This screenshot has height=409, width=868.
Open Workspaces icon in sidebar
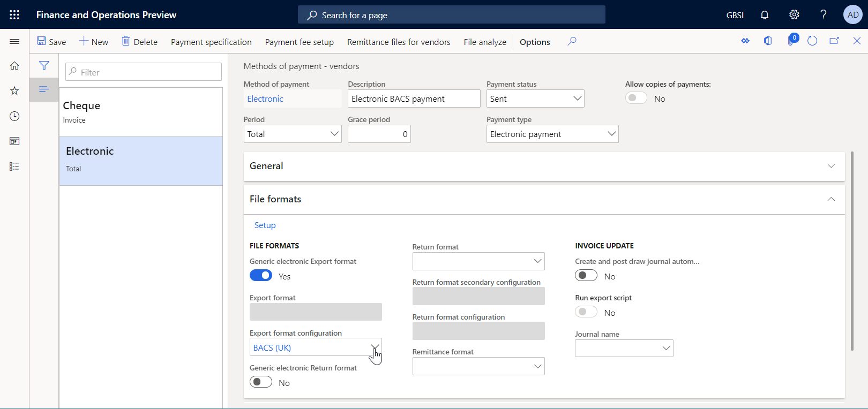pyautogui.click(x=14, y=141)
